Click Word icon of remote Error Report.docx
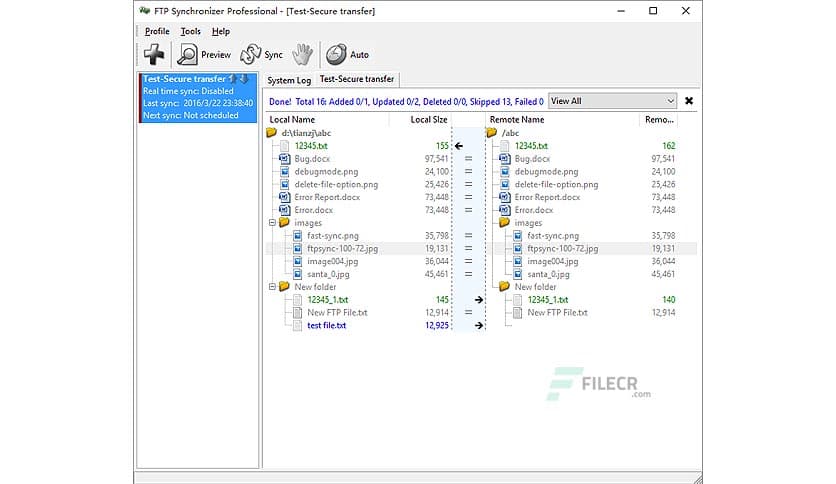836x484 pixels. click(504, 197)
